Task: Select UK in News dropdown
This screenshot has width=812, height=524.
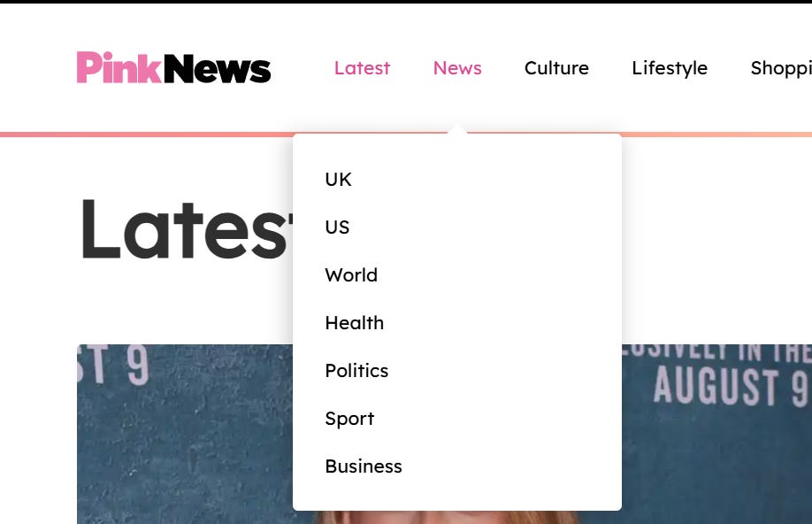Action: tap(338, 180)
